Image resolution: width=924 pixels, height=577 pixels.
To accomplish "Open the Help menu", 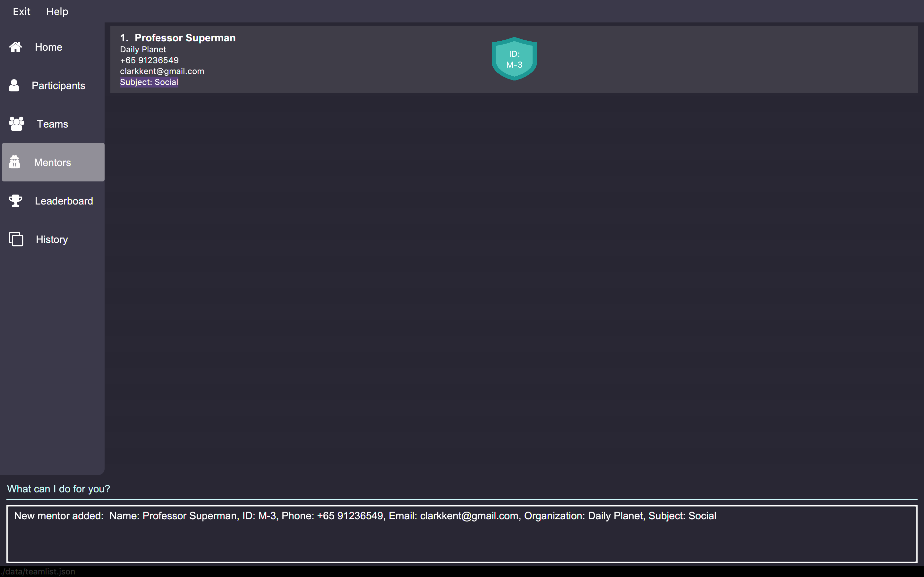I will 57,12.
